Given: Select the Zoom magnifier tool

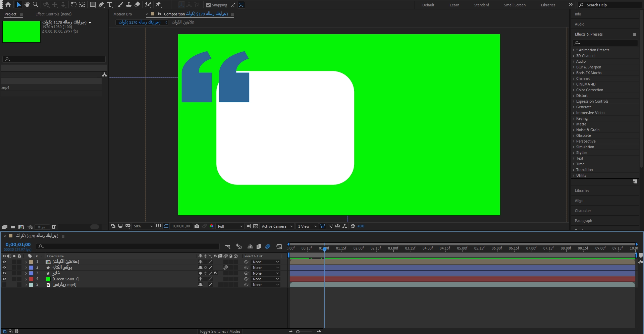Looking at the screenshot, I should (x=36, y=5).
